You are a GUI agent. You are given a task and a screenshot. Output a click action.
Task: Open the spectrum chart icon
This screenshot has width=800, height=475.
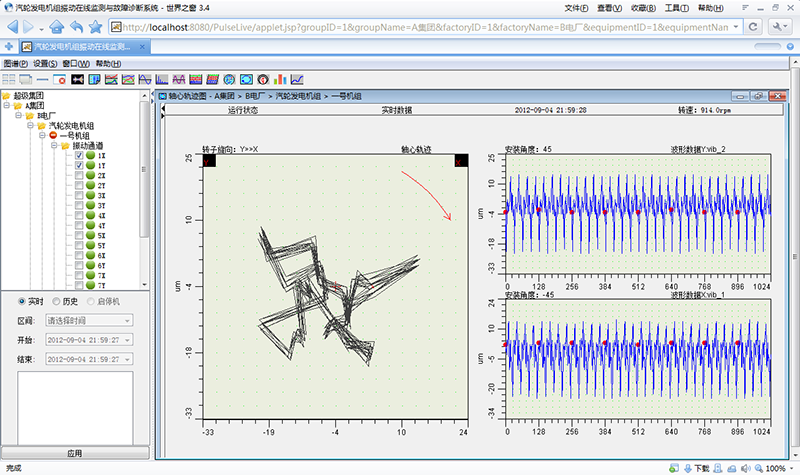coord(162,79)
